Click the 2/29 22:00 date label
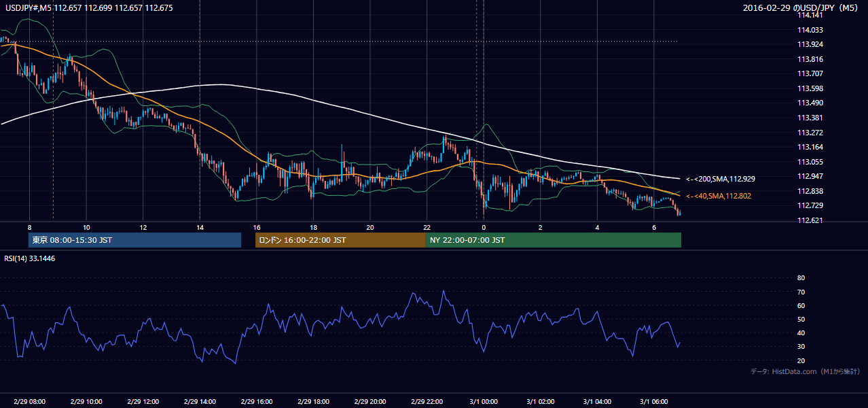The width and height of the screenshot is (868, 408). [x=427, y=402]
